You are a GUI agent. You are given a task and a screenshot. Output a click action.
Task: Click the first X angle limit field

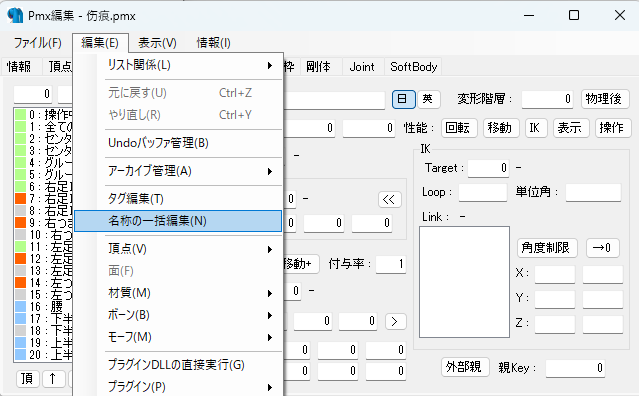555,274
